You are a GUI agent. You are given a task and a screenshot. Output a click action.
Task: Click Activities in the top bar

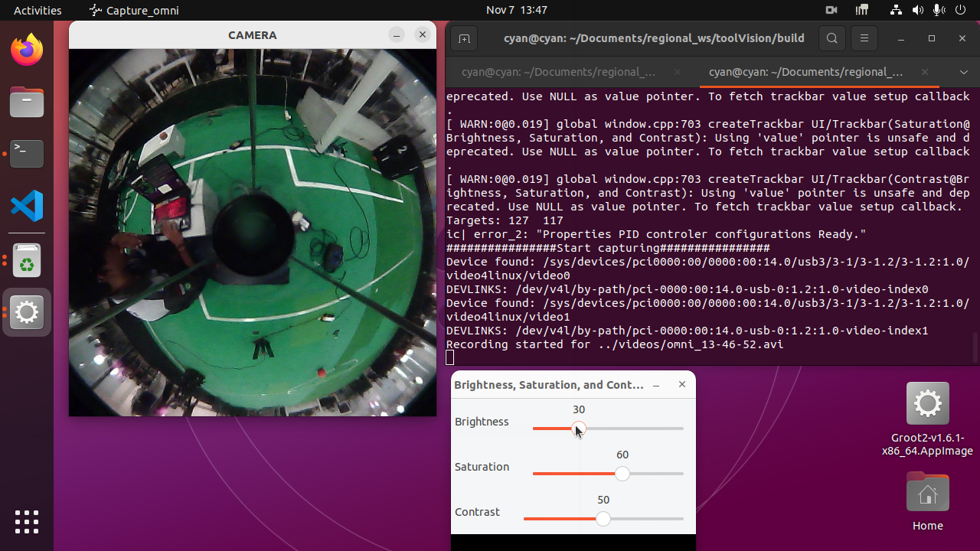click(x=38, y=10)
